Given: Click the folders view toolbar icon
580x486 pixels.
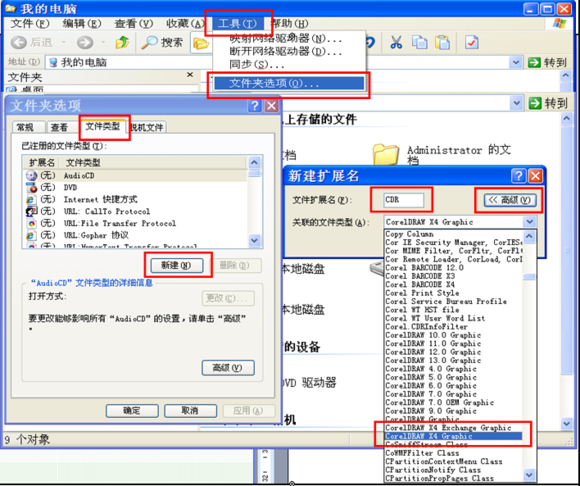Looking at the screenshot, I should pos(201,43).
